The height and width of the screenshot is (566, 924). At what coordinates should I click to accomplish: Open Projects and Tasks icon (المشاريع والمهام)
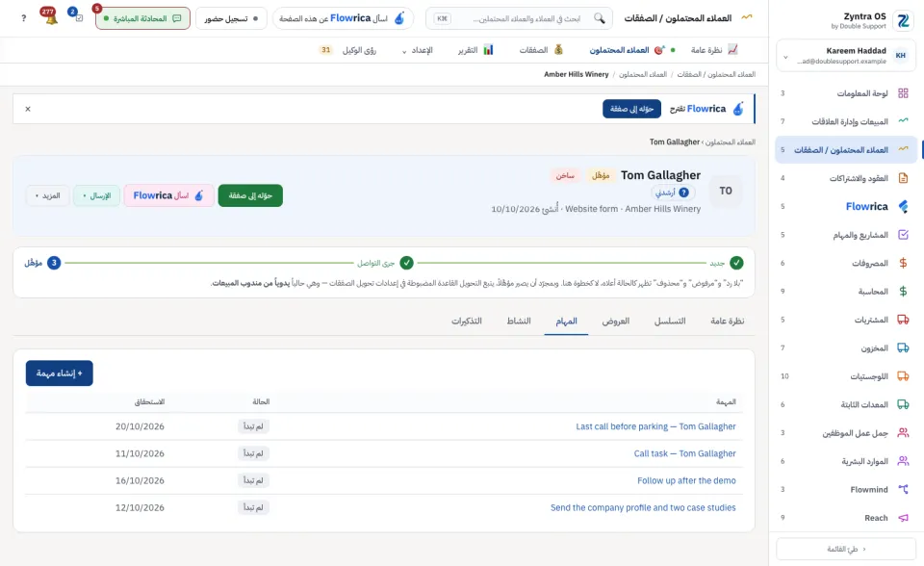(903, 235)
